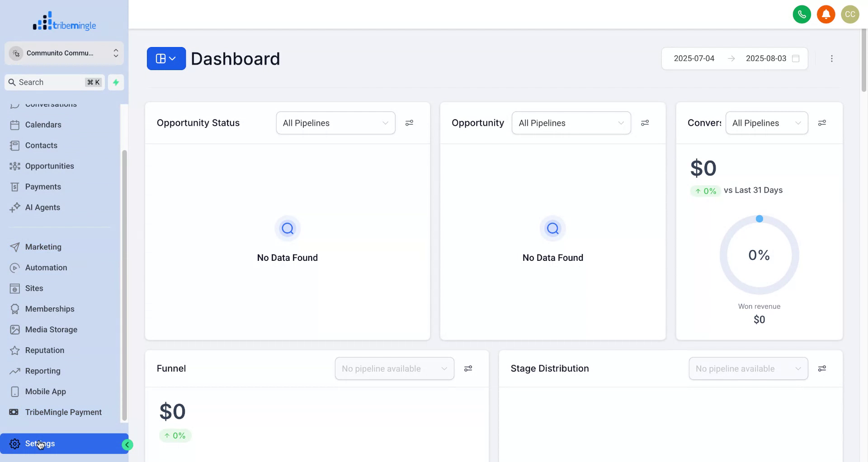Open filter settings on the Funnel widget
The width and height of the screenshot is (868, 462).
pyautogui.click(x=468, y=368)
